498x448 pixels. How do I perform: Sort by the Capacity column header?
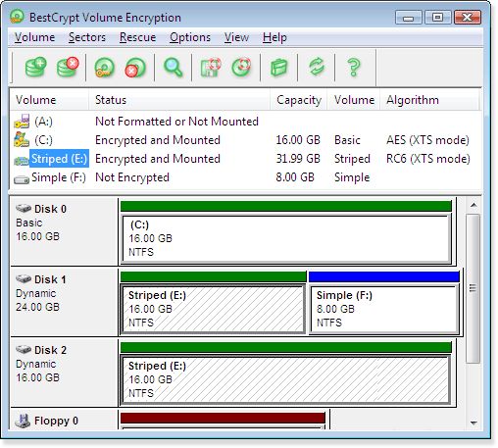299,100
